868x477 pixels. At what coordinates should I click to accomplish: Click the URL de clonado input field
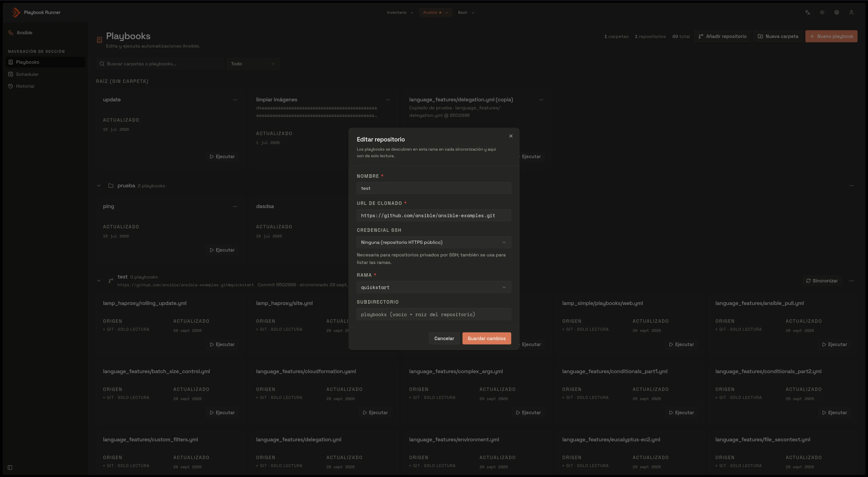click(434, 215)
